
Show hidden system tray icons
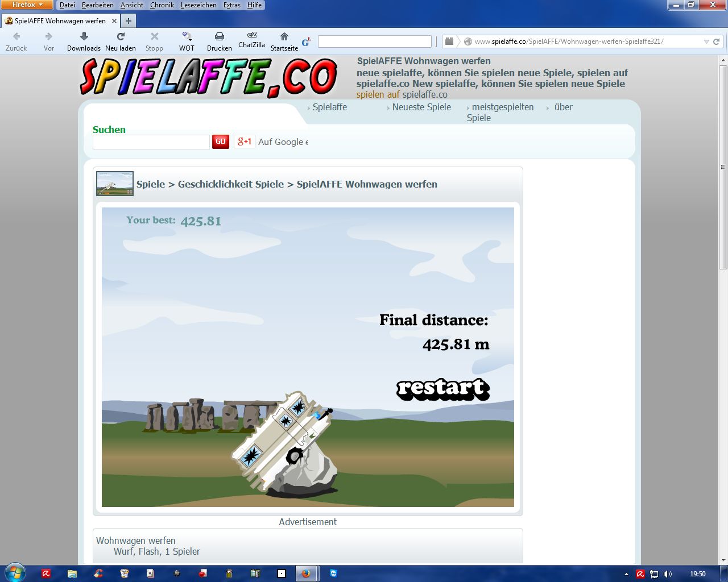626,574
